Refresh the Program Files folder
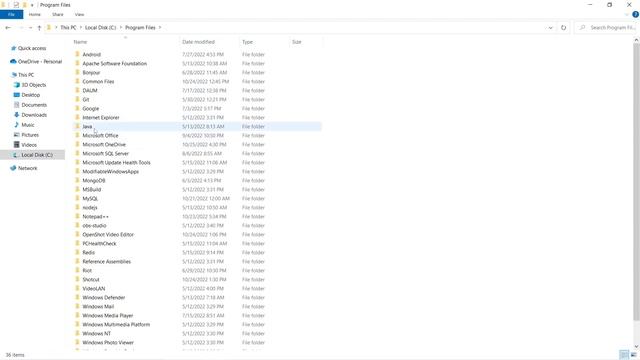Image resolution: width=640 pixels, height=360 pixels. coord(563,28)
